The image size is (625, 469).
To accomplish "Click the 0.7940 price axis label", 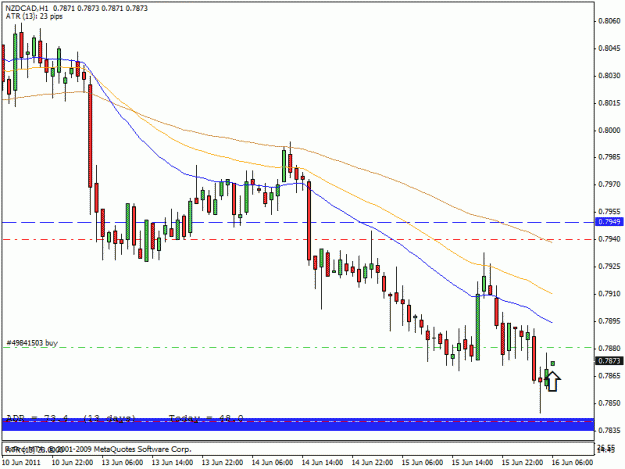I will point(610,239).
